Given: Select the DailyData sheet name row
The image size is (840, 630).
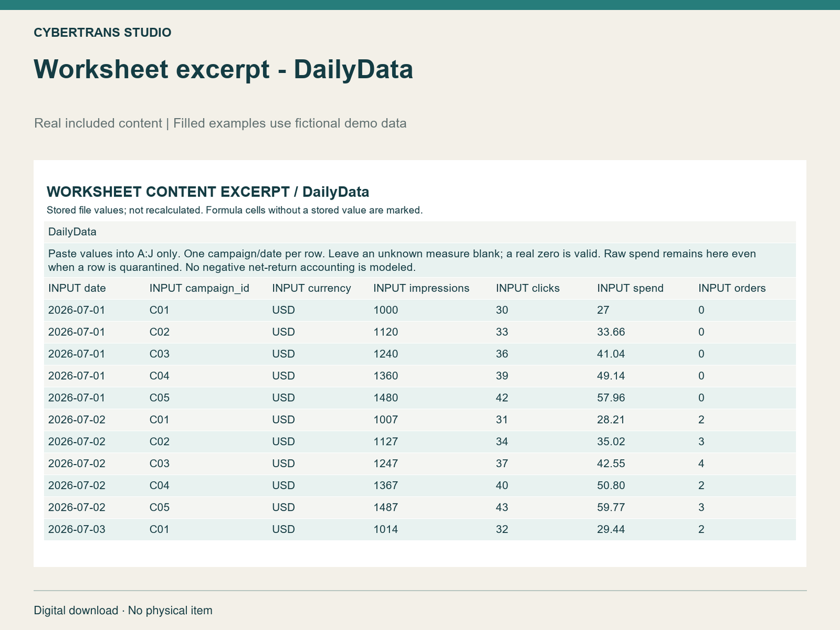Looking at the screenshot, I should pos(420,232).
